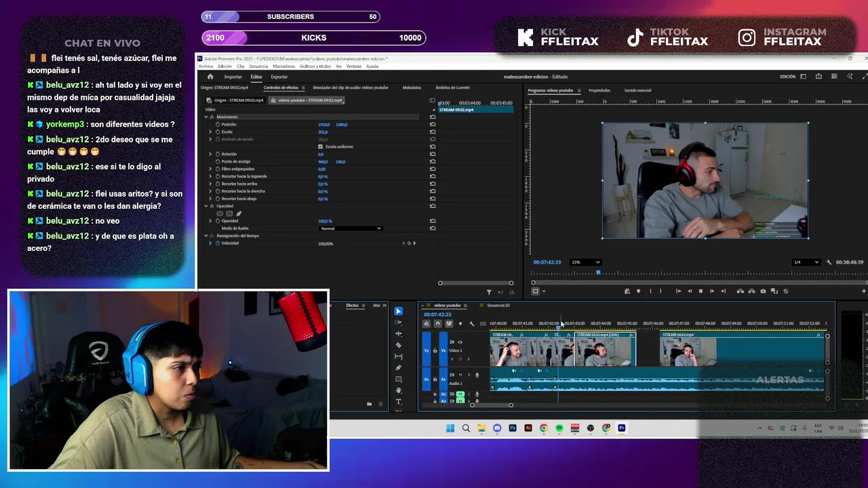Click the Export Frame camera icon
Screen dimensions: 868x488
click(x=763, y=291)
